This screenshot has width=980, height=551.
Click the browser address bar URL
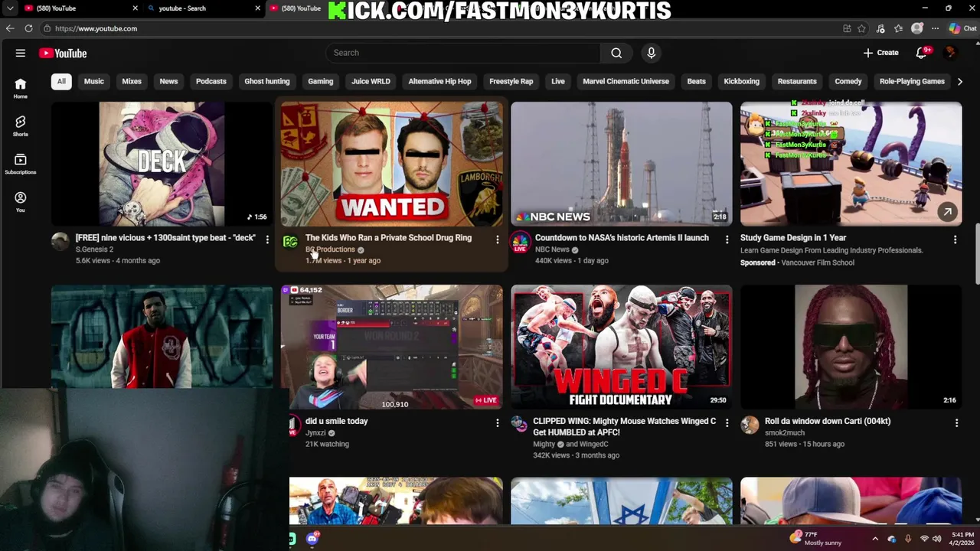pos(96,28)
